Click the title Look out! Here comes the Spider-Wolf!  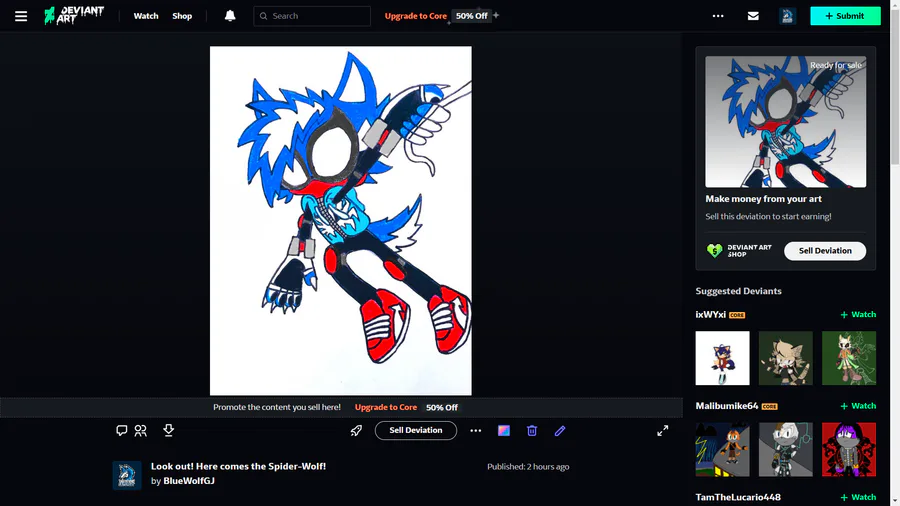(238, 466)
